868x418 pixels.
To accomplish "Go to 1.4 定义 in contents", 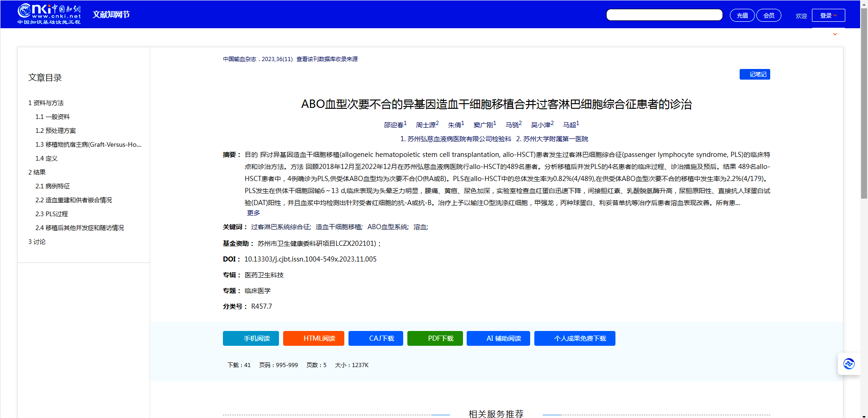I will pos(46,158).
